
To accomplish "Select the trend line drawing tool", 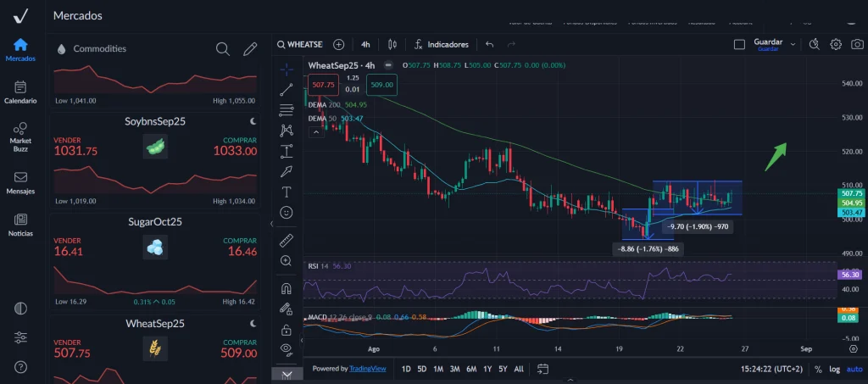I will tap(287, 87).
